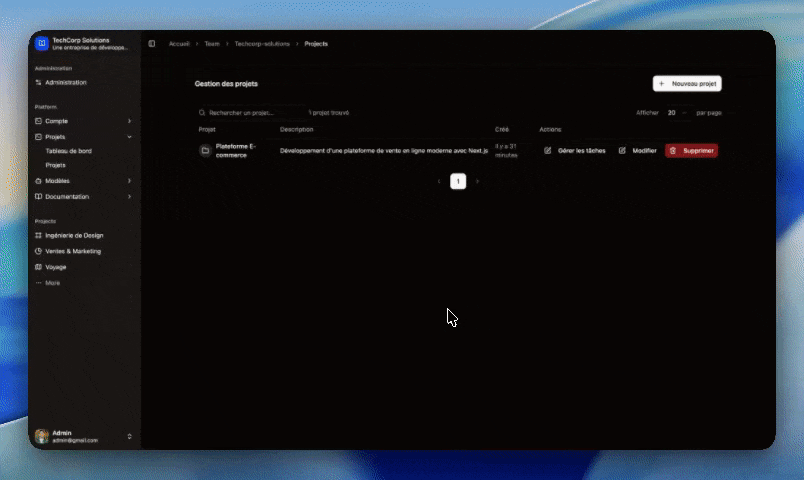Open Projets submenu item under Projets
Screen dimensions: 804x480
(x=55, y=165)
